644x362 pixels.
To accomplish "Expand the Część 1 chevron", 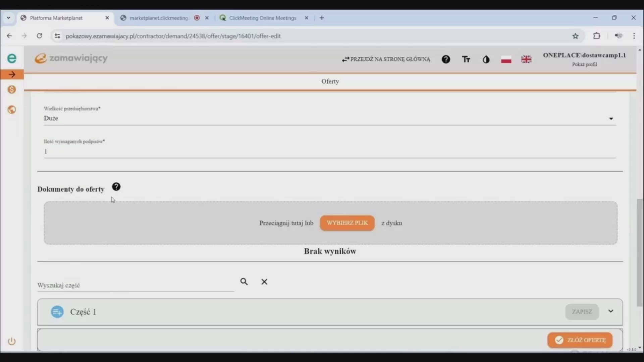I will (x=611, y=311).
